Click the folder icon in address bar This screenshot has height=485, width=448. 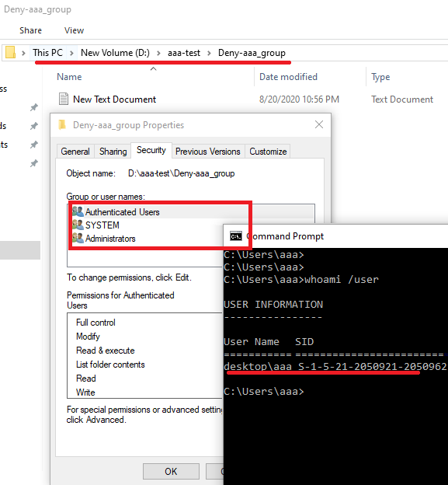click(10, 52)
